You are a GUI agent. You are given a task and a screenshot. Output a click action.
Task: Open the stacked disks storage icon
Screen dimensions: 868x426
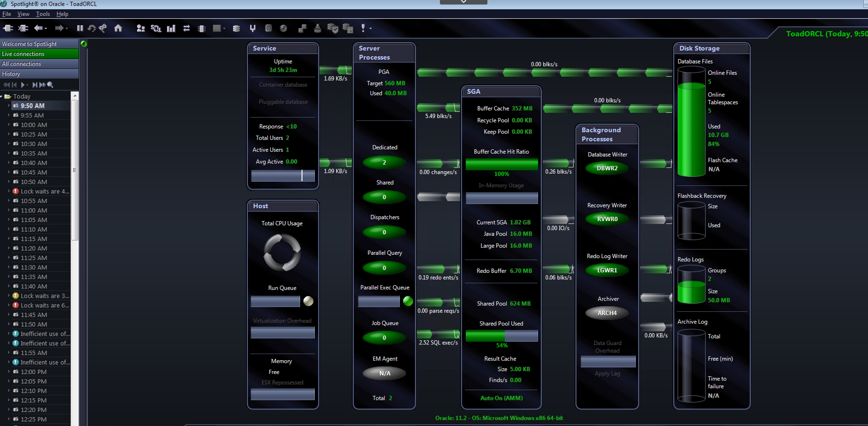[236, 28]
